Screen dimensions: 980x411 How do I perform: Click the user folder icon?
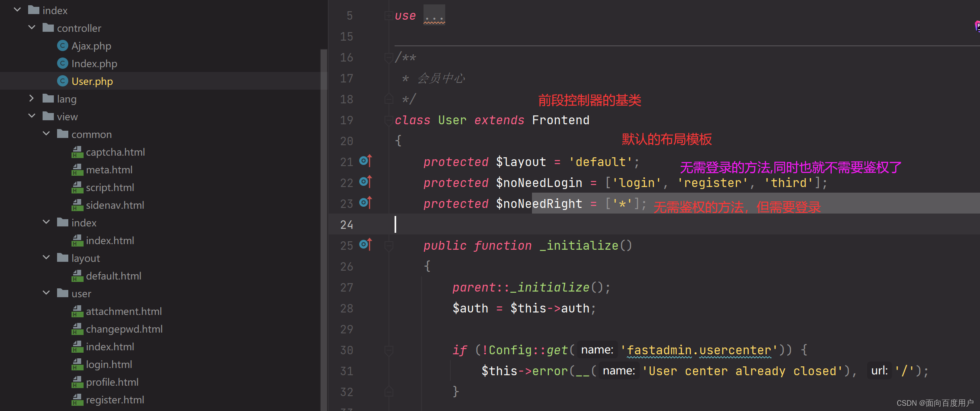(x=63, y=293)
